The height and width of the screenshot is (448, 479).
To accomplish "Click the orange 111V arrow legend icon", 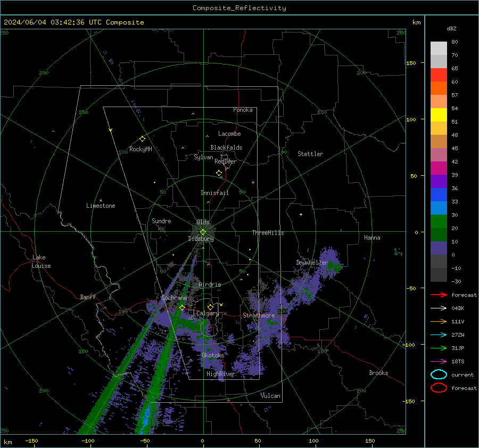I will (439, 321).
